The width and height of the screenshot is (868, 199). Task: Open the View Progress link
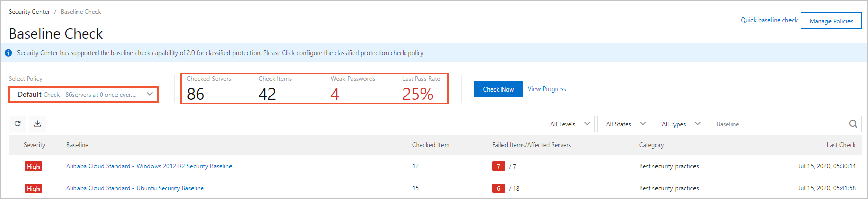tap(547, 89)
